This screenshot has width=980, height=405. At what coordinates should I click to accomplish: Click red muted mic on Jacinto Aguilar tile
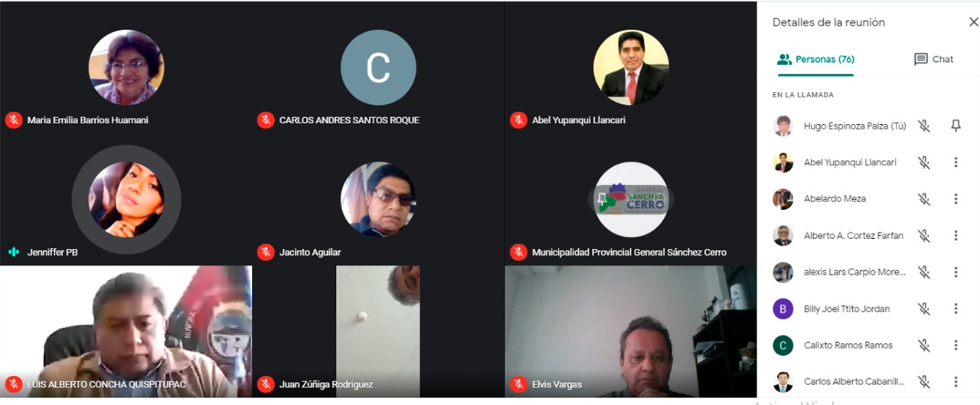[266, 252]
